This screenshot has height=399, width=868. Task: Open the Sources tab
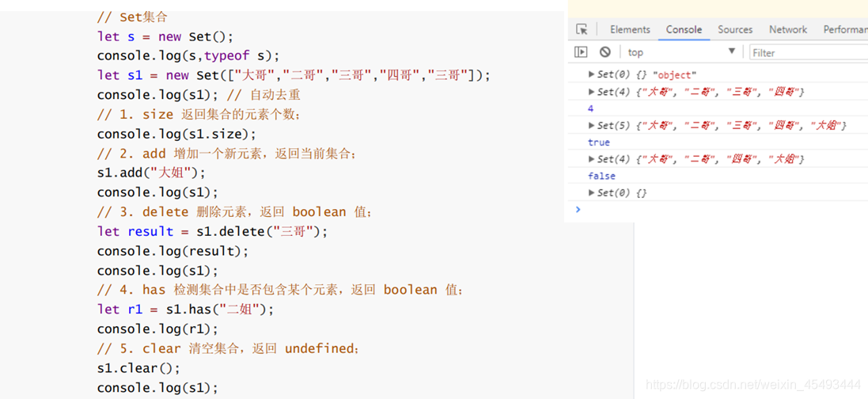point(735,29)
